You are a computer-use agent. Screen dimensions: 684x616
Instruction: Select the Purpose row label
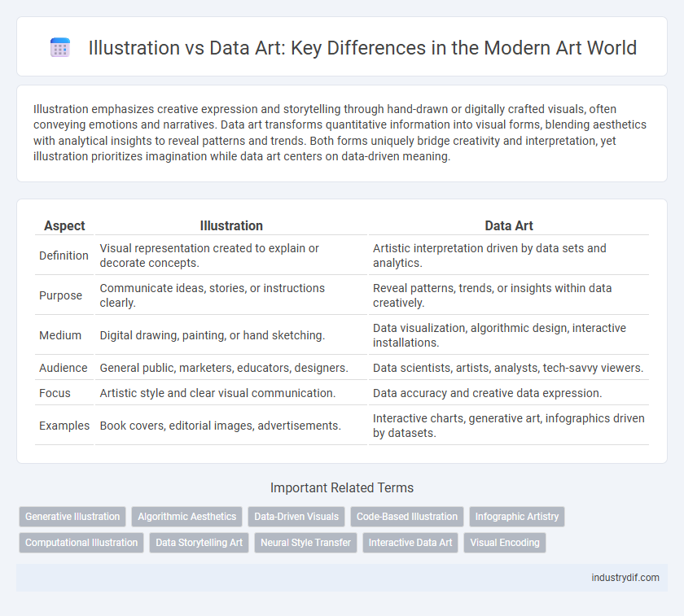pos(60,295)
